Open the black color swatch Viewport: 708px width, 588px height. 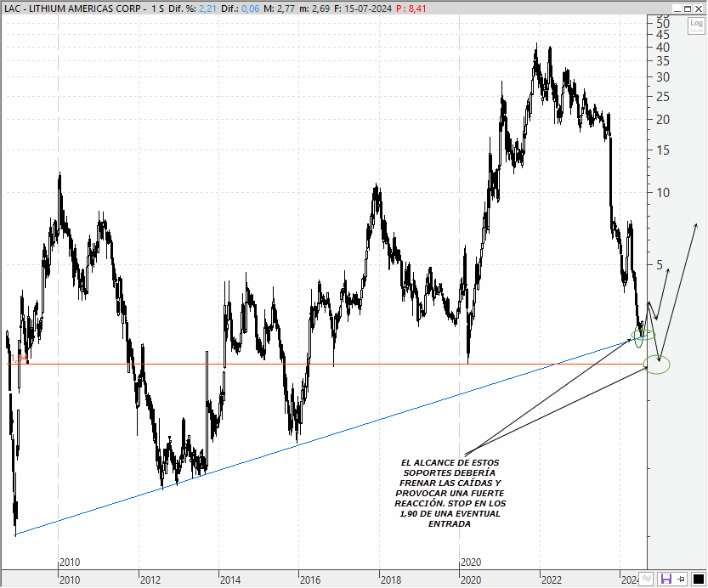(698, 579)
